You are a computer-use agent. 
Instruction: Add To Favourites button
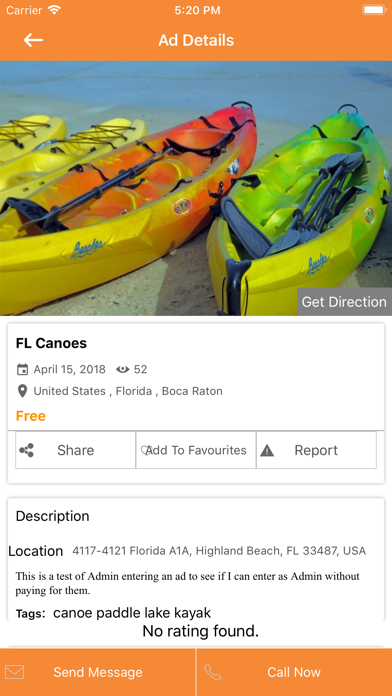[x=196, y=450]
